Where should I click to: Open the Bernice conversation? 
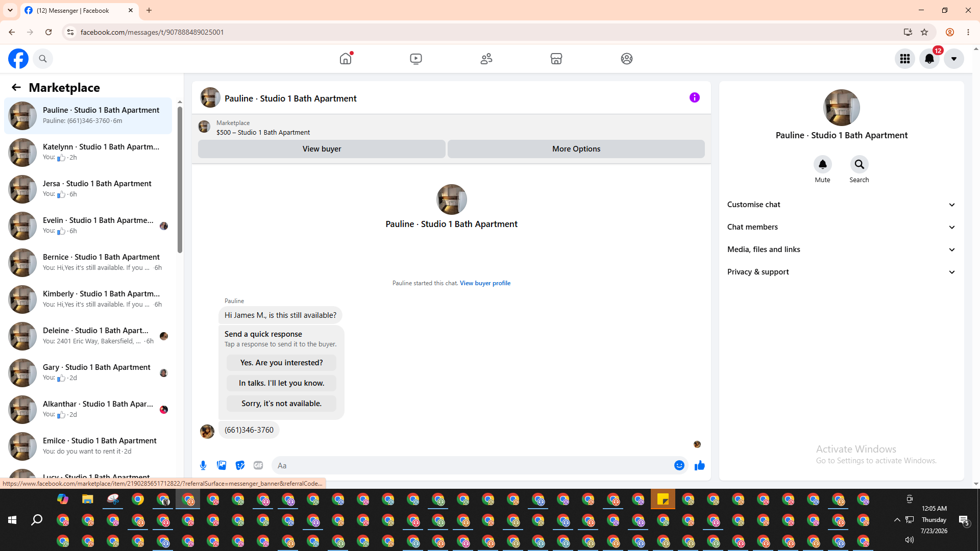(88, 263)
